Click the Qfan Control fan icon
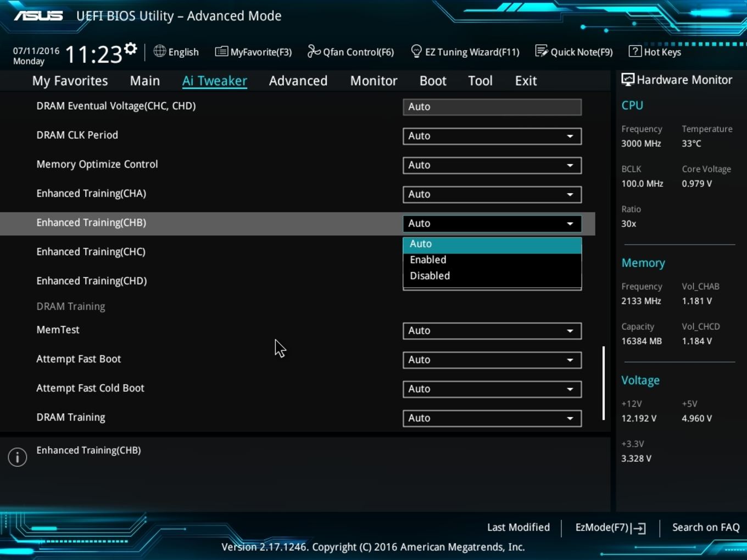The height and width of the screenshot is (560, 747). (x=314, y=52)
